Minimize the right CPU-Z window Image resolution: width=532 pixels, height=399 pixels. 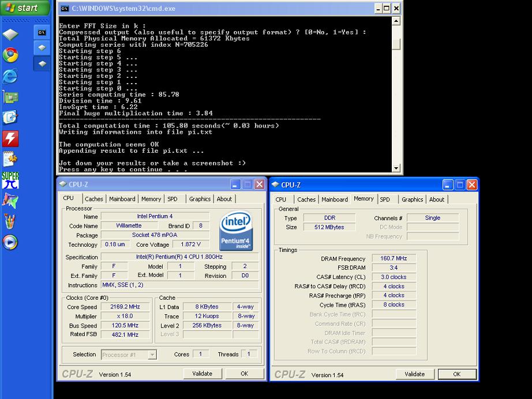(448, 185)
